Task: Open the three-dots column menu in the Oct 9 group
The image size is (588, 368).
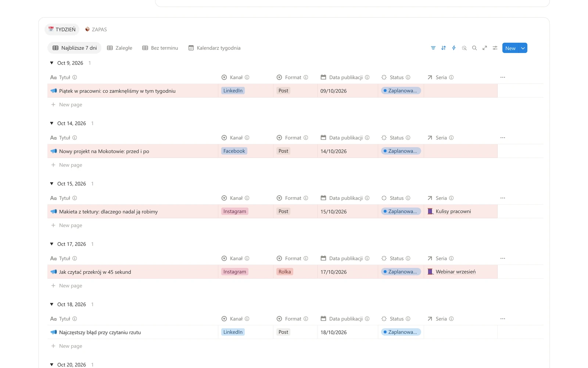Action: [503, 77]
